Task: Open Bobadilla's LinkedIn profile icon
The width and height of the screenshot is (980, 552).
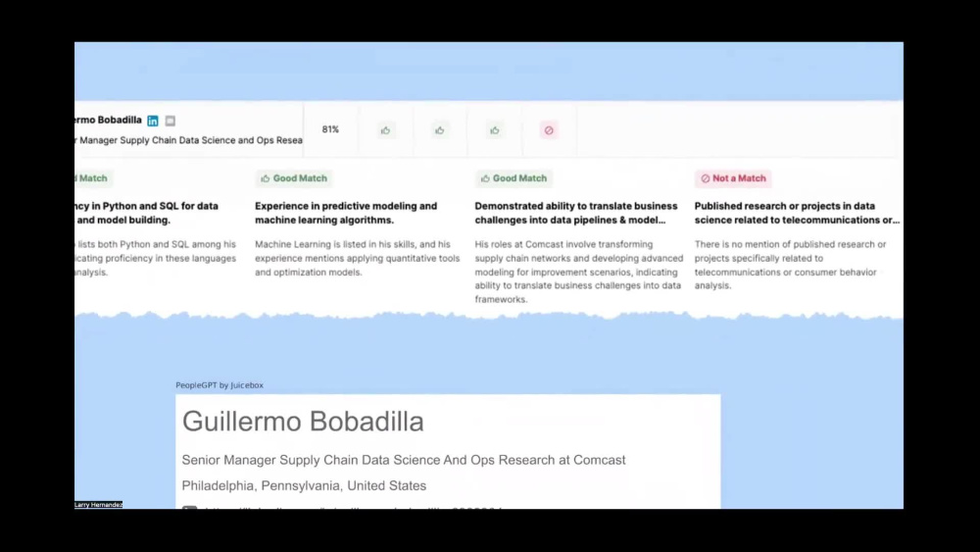Action: point(153,121)
